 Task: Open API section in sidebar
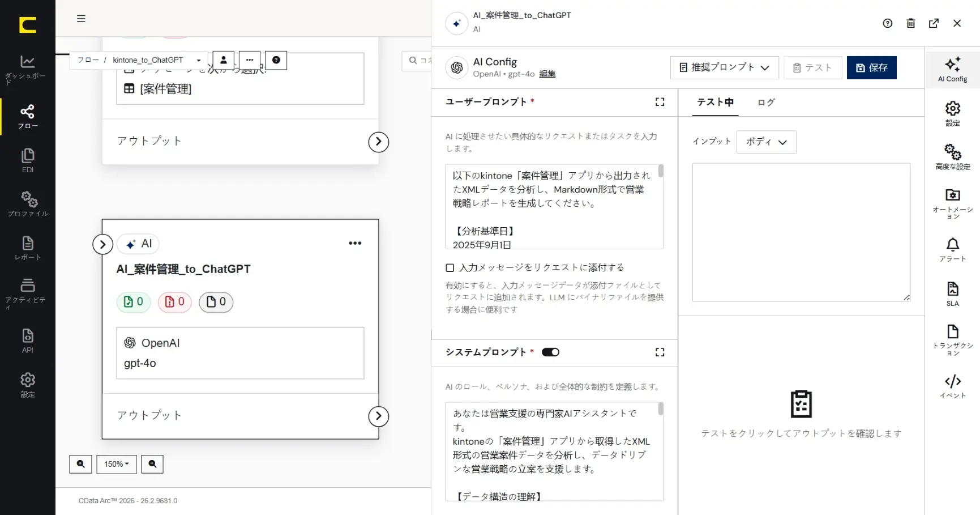click(x=27, y=341)
